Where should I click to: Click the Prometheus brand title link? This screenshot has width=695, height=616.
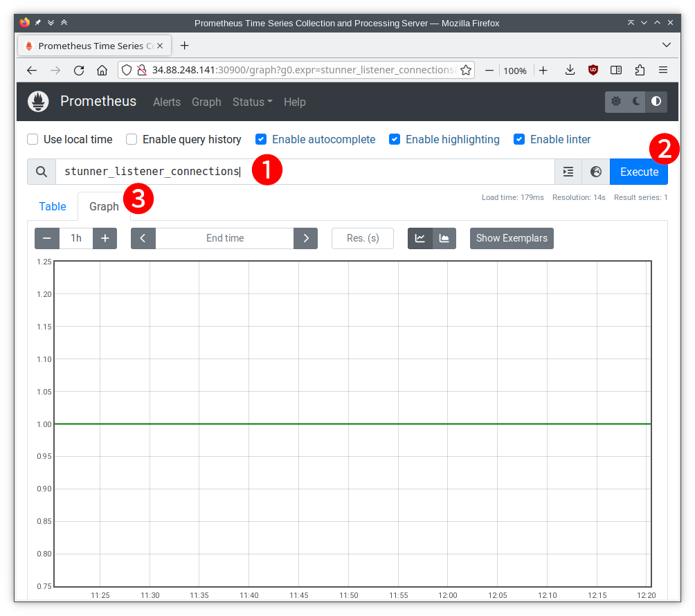click(98, 102)
